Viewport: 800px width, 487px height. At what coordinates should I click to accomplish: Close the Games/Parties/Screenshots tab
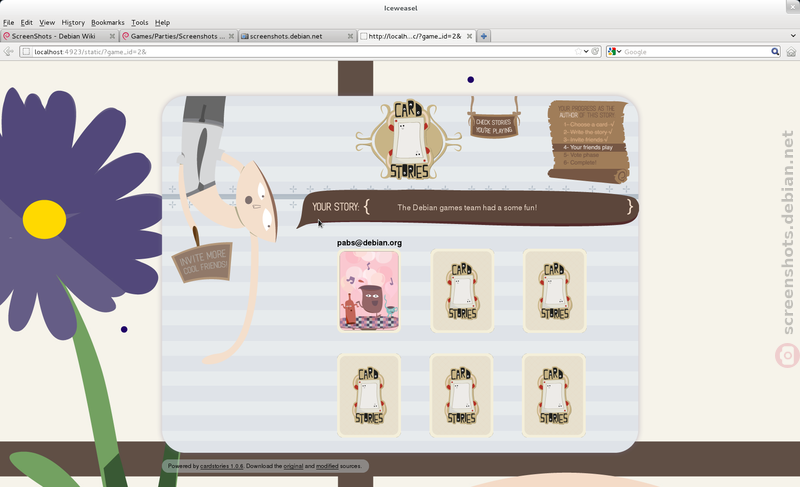click(x=232, y=36)
